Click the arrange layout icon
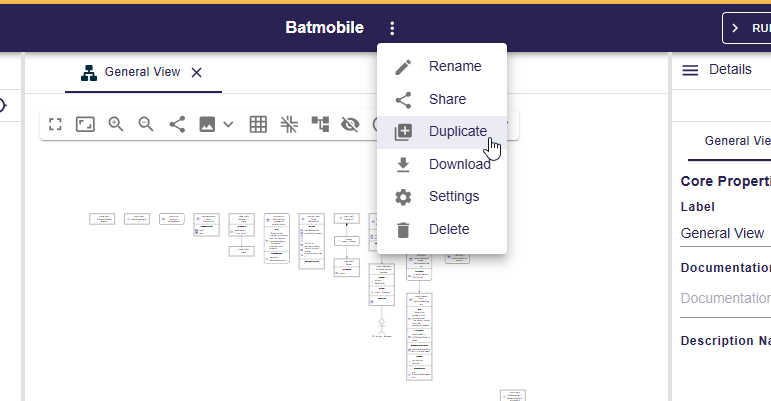The image size is (771, 401). pyautogui.click(x=320, y=124)
